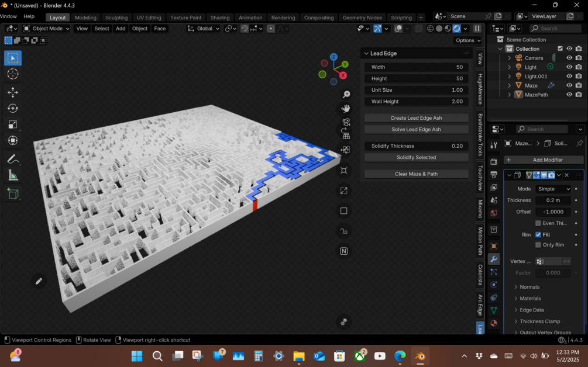Open the Object Mode dropdown

(x=46, y=29)
